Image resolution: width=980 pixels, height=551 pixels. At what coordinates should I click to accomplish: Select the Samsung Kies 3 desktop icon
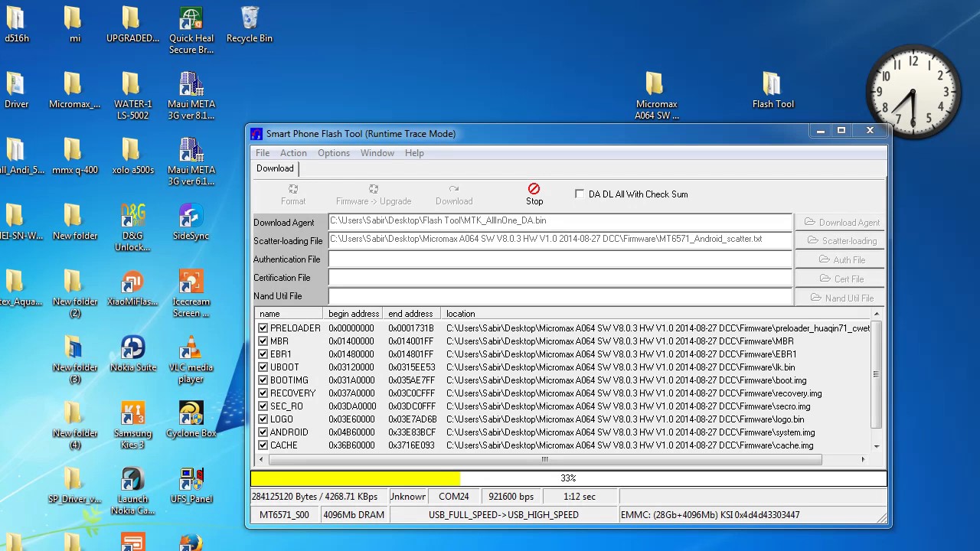pyautogui.click(x=133, y=425)
